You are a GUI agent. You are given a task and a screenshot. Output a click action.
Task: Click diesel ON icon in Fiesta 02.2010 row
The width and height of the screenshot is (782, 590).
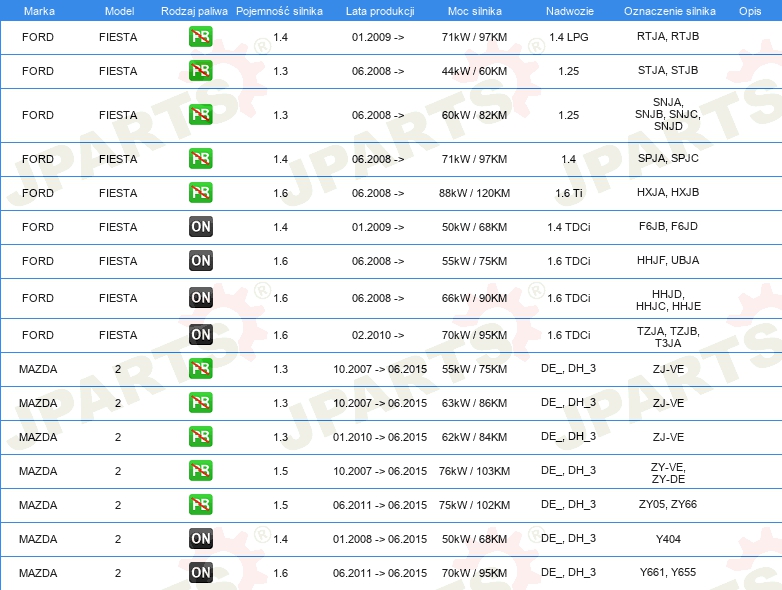tap(200, 335)
